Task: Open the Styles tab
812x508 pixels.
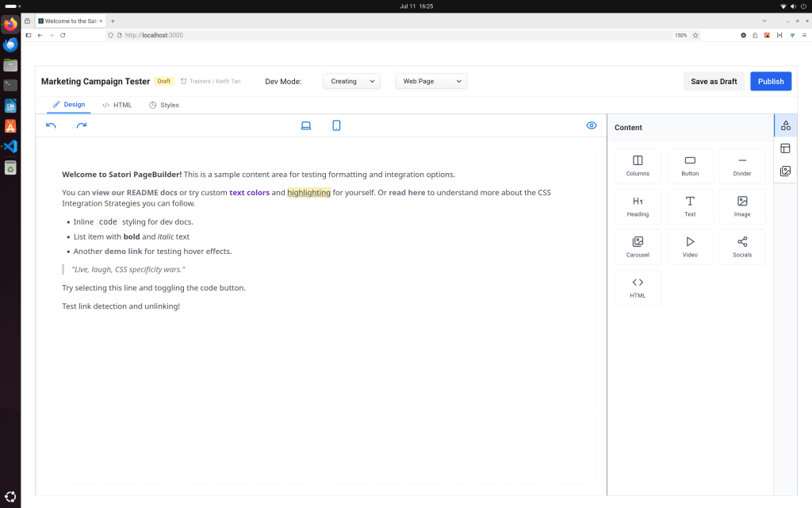Action: [164, 105]
